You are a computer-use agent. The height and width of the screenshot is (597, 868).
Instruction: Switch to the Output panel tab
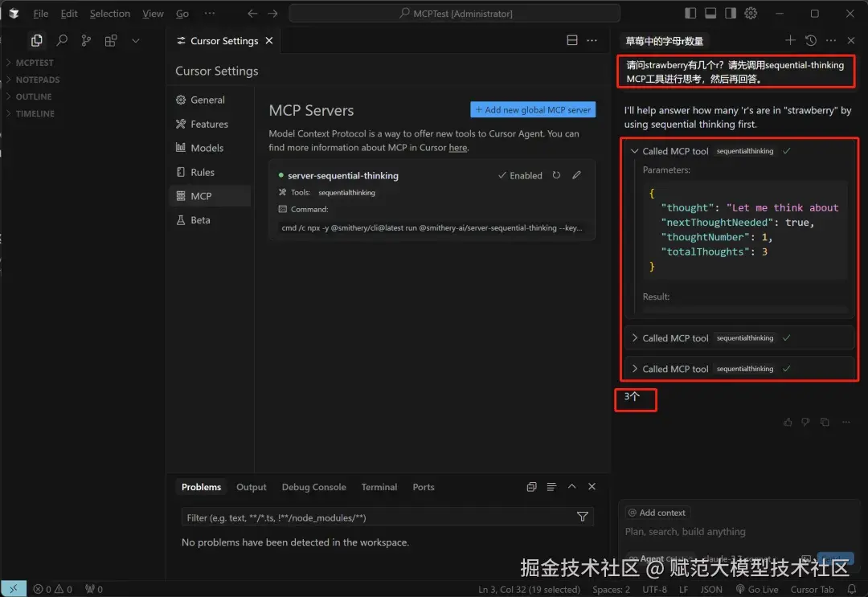click(252, 487)
